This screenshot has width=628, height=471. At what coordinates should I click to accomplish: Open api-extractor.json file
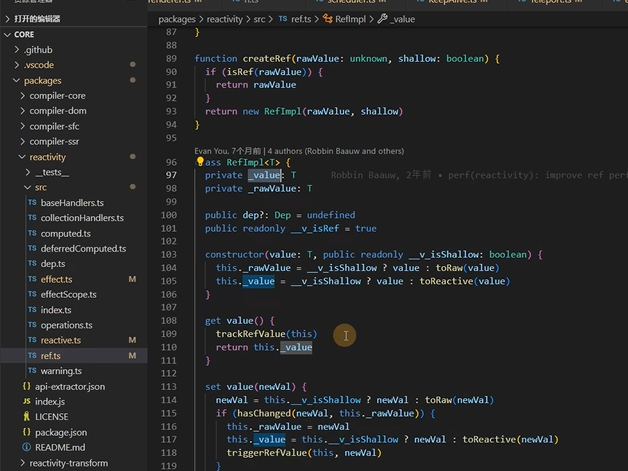click(x=70, y=386)
